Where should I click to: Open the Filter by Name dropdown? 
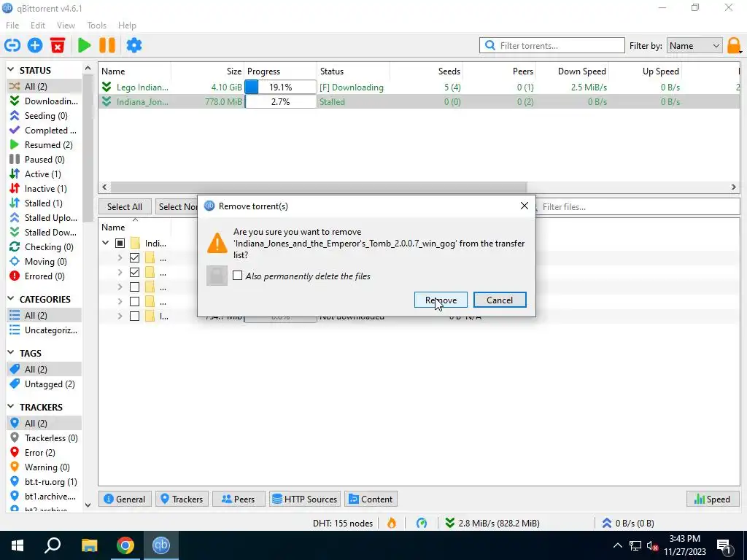pyautogui.click(x=694, y=46)
